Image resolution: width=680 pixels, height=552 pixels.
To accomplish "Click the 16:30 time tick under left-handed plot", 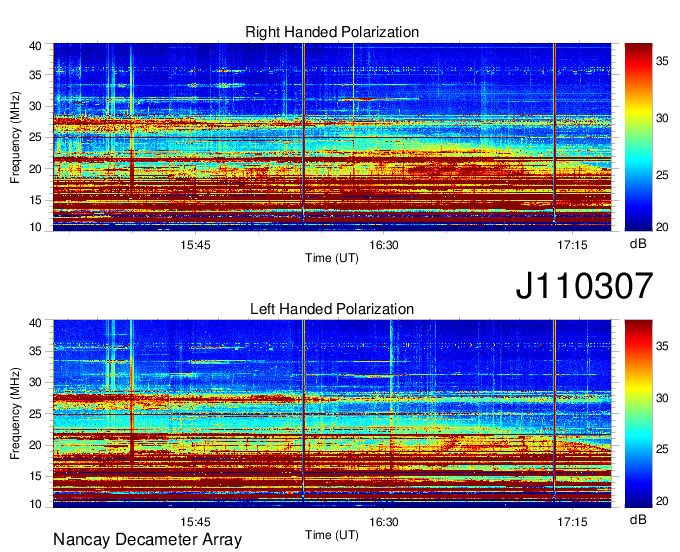I will [x=384, y=522].
